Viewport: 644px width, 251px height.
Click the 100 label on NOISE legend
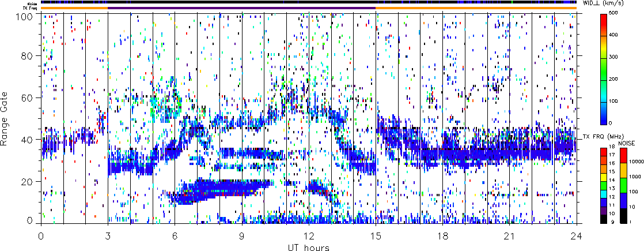(634, 192)
